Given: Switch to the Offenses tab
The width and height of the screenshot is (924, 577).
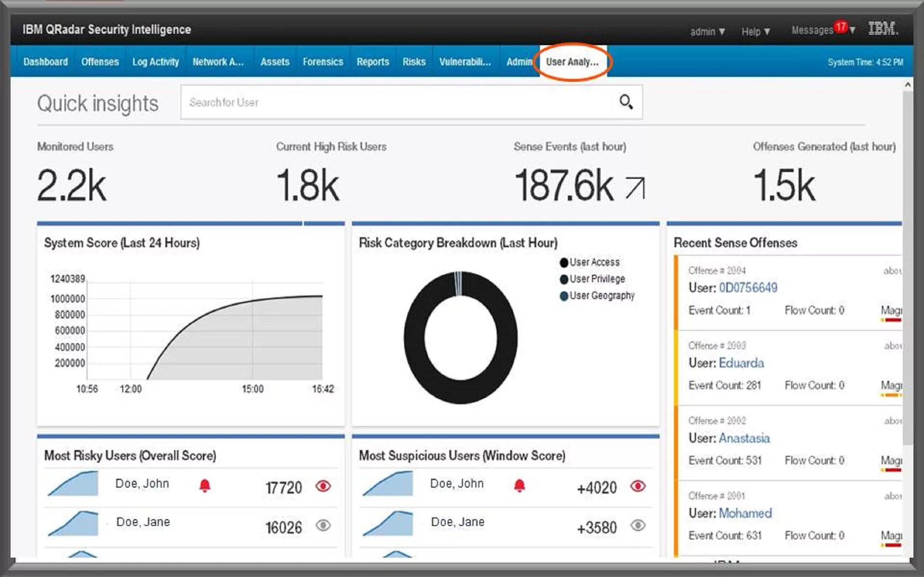Looking at the screenshot, I should click(x=100, y=62).
